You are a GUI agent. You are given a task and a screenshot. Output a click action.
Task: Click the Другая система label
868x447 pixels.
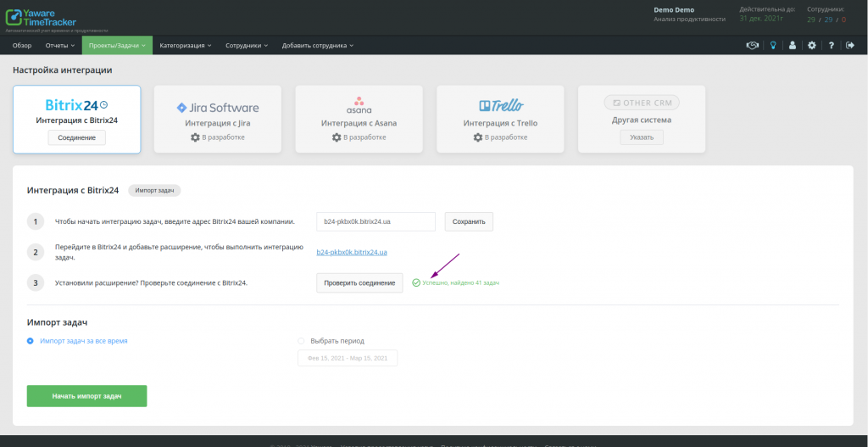[x=642, y=120]
